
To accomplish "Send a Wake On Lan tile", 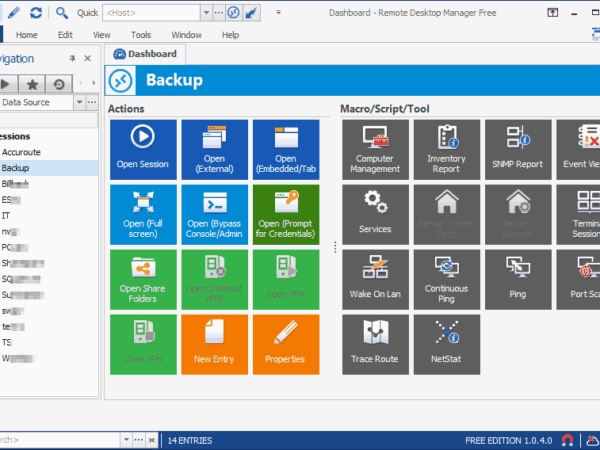I will [x=375, y=280].
